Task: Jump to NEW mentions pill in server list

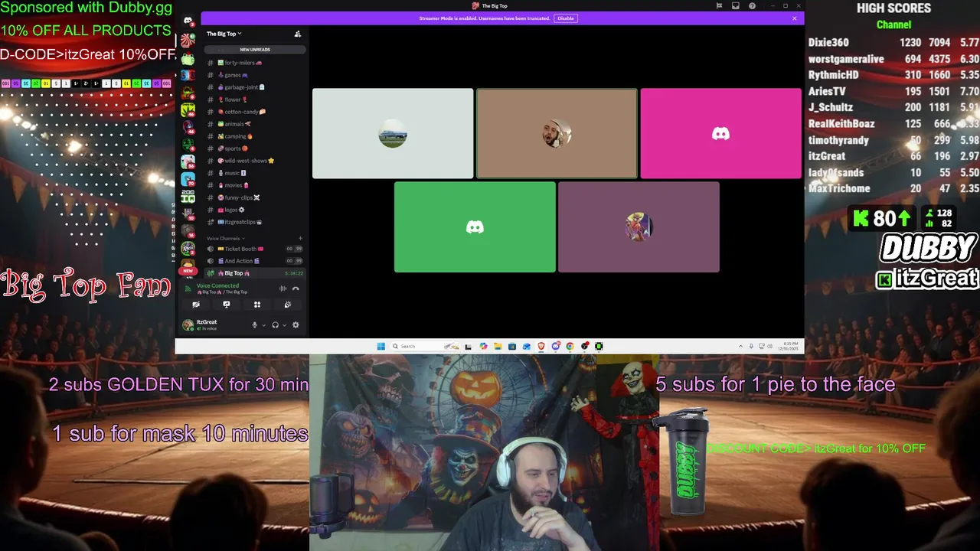Action: pos(188,271)
